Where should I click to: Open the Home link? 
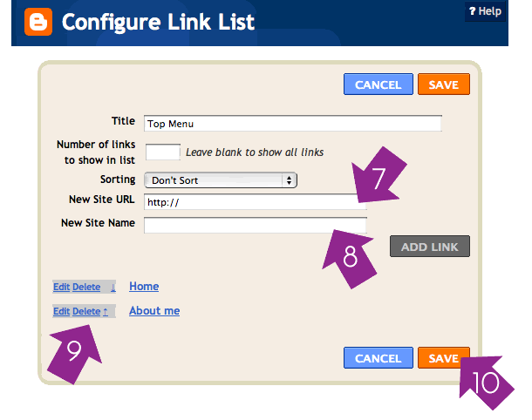click(144, 286)
